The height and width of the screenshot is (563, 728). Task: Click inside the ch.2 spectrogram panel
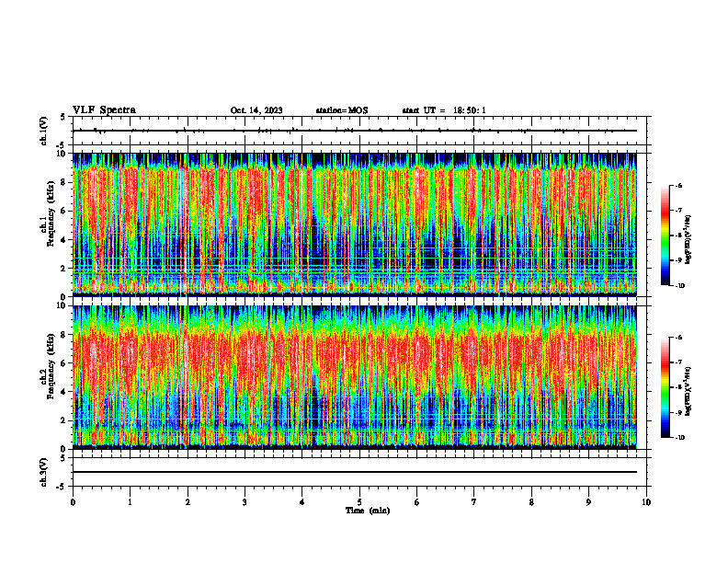(355, 377)
